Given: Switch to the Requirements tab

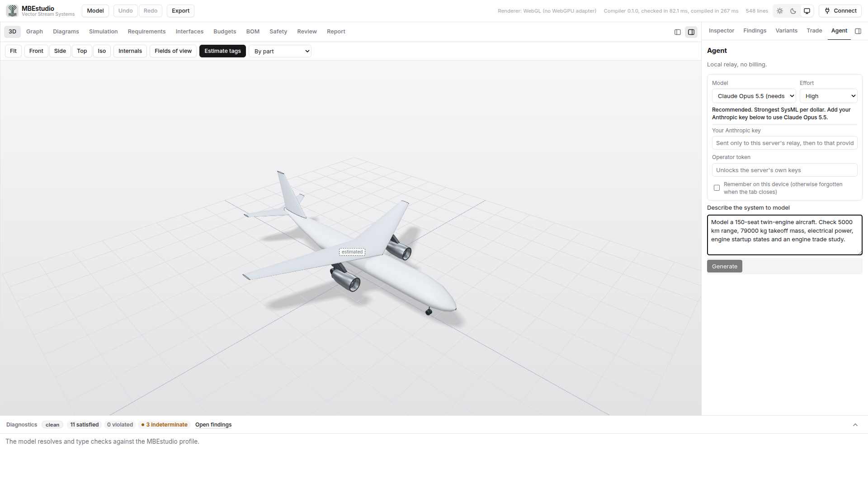Looking at the screenshot, I should (x=146, y=32).
